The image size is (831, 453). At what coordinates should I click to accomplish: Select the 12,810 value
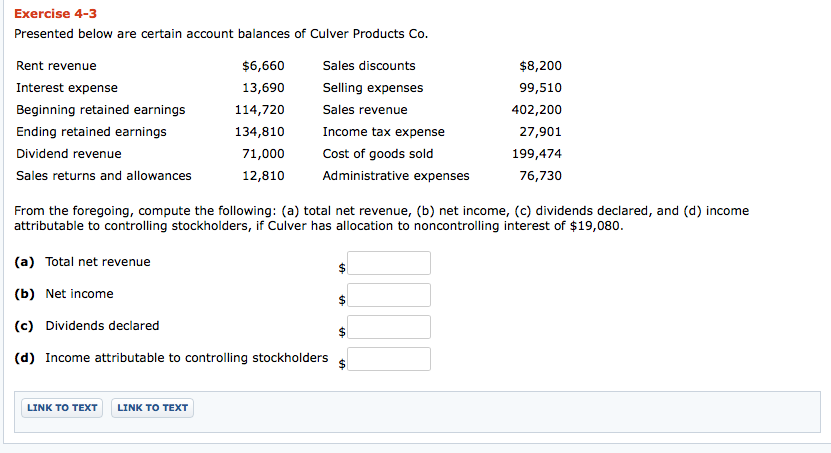click(263, 176)
